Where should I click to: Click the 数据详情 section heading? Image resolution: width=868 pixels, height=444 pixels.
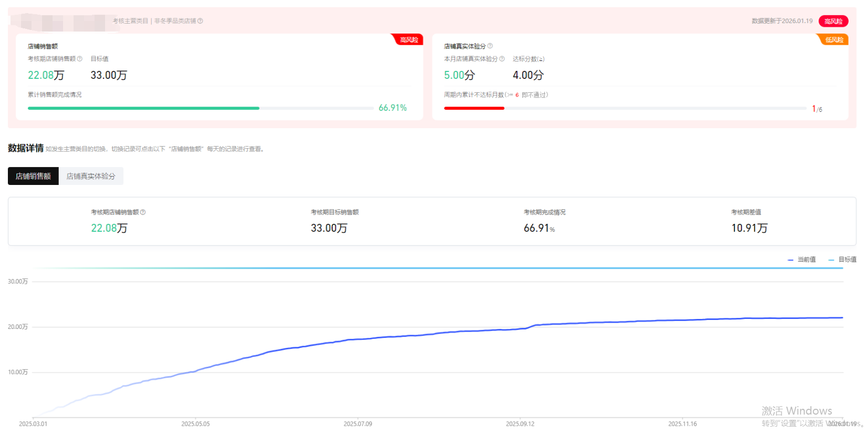[26, 148]
